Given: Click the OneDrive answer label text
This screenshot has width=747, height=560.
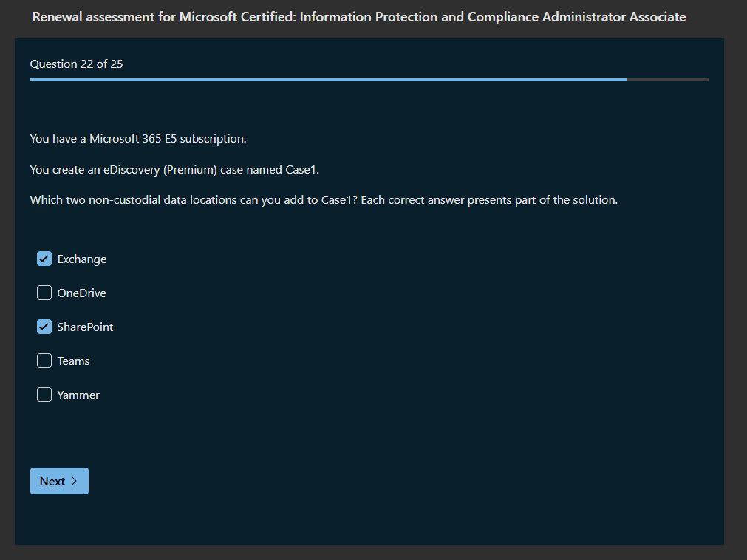Looking at the screenshot, I should point(82,293).
